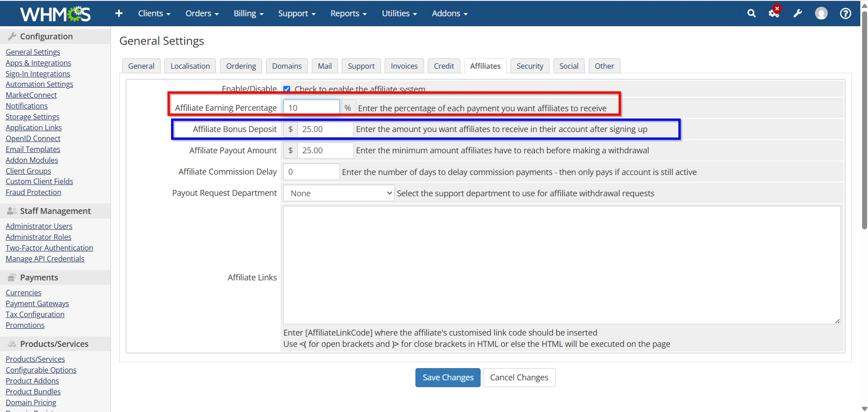Open Tax Configuration link
The image size is (868, 412).
coord(35,314)
